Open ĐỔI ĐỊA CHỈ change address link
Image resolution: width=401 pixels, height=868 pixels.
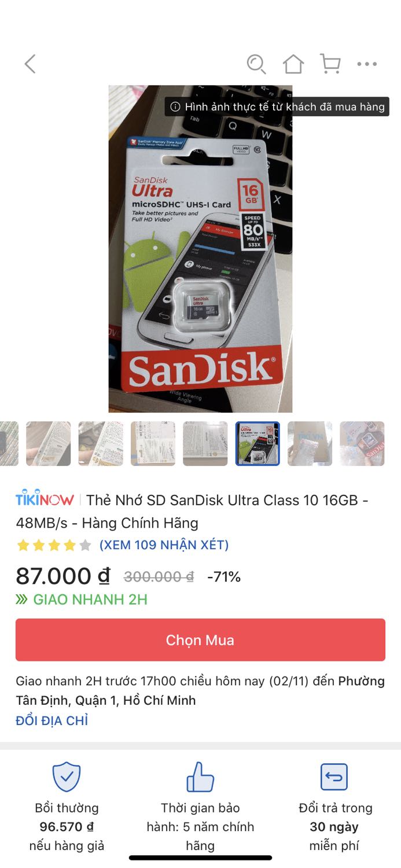coord(52,720)
